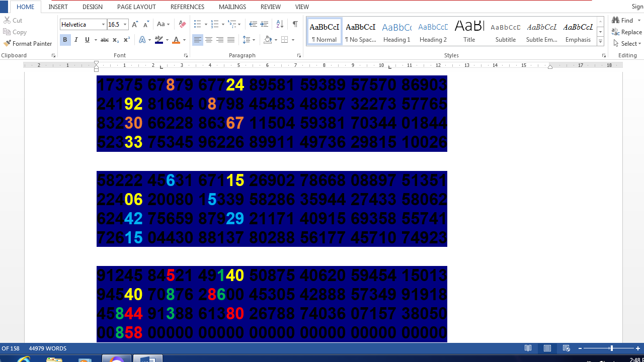The height and width of the screenshot is (362, 644).
Task: Click the Numbering list icon
Action: pyautogui.click(x=215, y=24)
